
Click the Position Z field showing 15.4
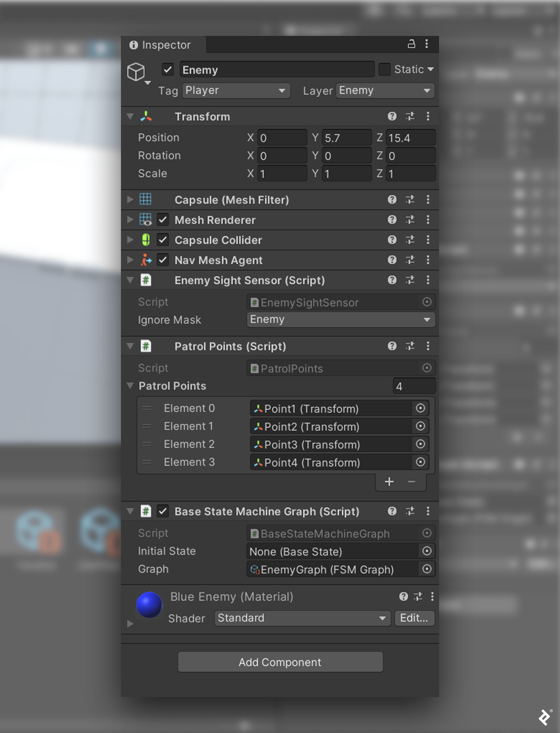point(410,138)
